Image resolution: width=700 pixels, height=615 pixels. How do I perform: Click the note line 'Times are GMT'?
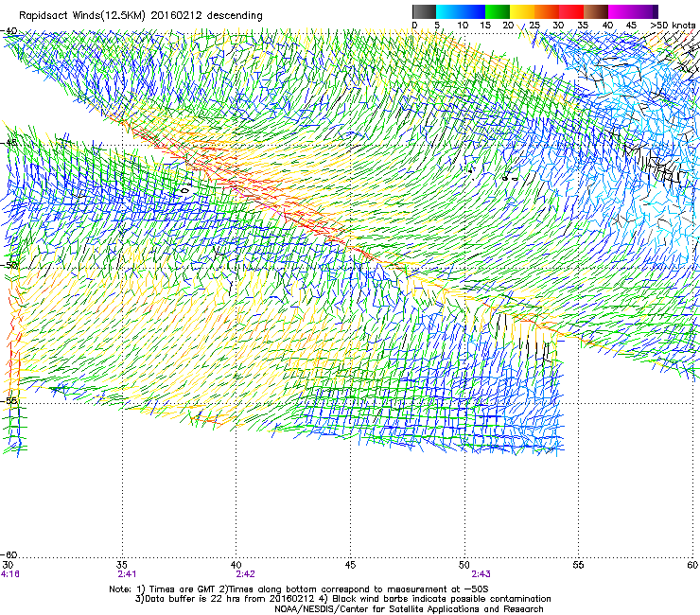tap(183, 589)
